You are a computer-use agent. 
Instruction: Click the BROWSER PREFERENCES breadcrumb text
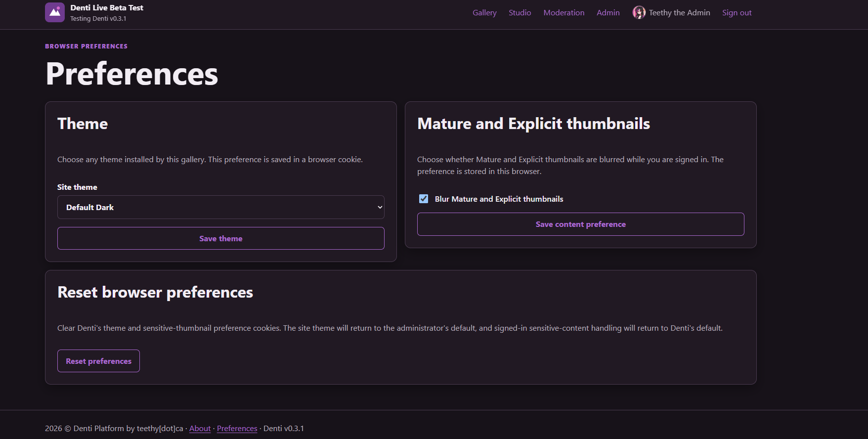87,46
